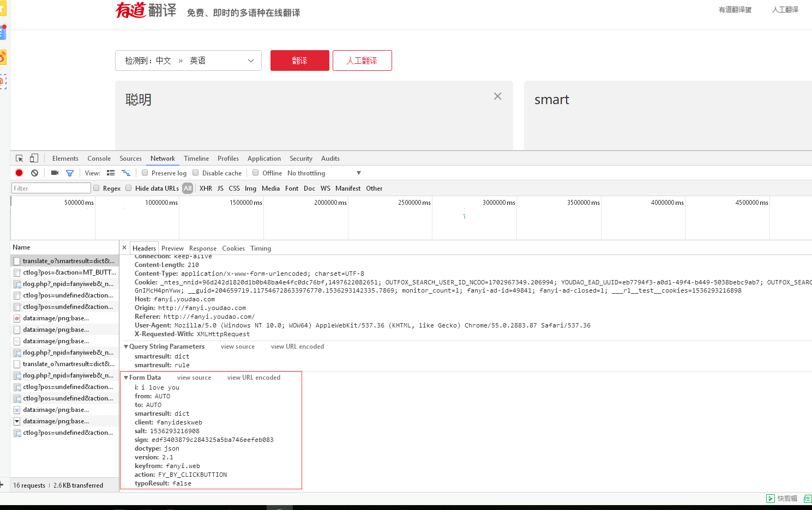The image size is (812, 510).
Task: Click the file icon of ctlog MT_BUTT request
Action: click(17, 272)
